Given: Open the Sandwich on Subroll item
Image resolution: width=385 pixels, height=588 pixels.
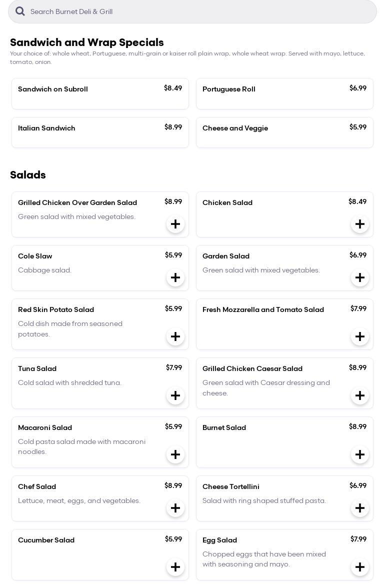Looking at the screenshot, I should pos(100,93).
